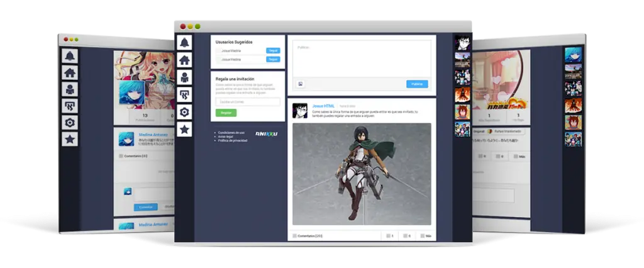Open the bottom group avatar in center strip
The height and width of the screenshot is (268, 644).
click(x=462, y=129)
